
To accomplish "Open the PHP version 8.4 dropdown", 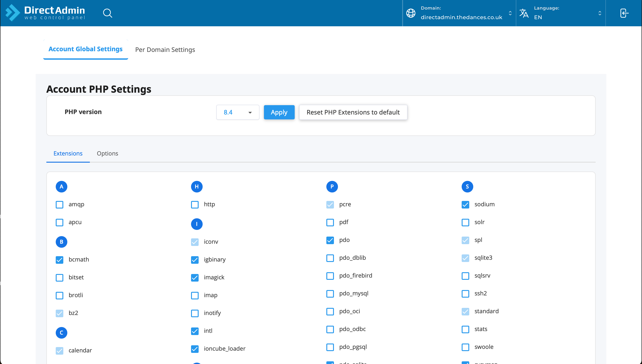I will coord(238,112).
